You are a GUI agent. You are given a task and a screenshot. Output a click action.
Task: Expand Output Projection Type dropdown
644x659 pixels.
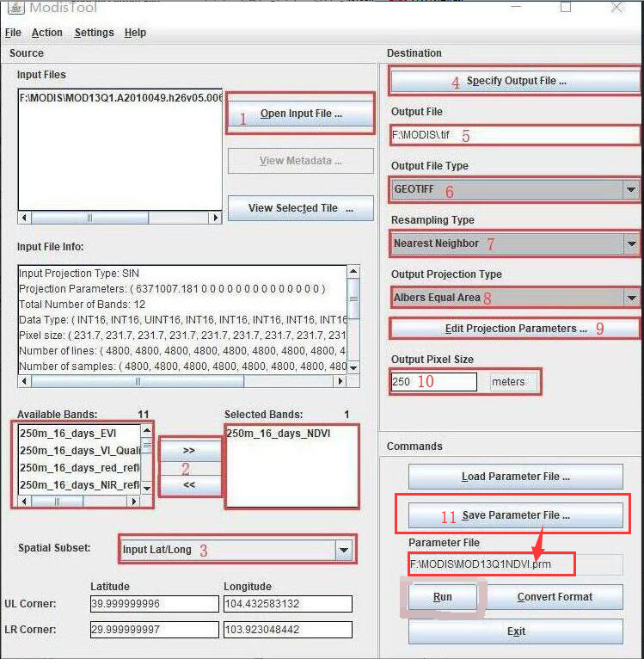coord(631,298)
